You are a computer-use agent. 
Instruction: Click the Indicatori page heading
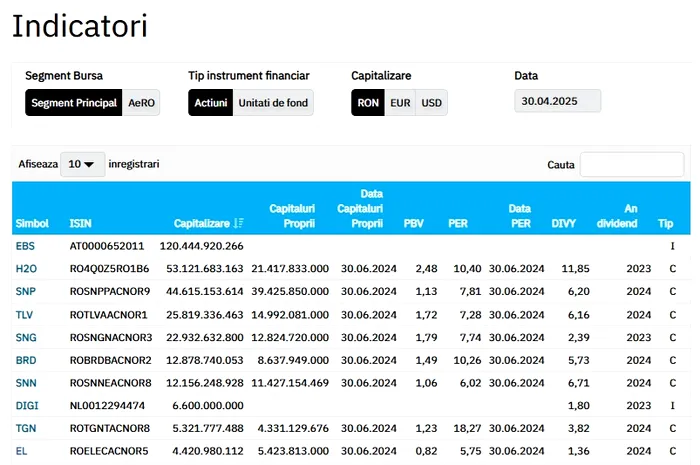[x=79, y=26]
